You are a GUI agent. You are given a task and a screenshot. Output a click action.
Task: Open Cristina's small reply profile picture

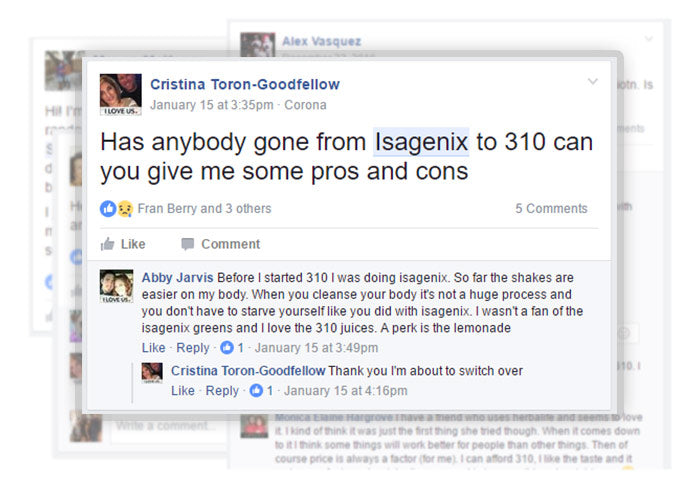click(x=152, y=373)
